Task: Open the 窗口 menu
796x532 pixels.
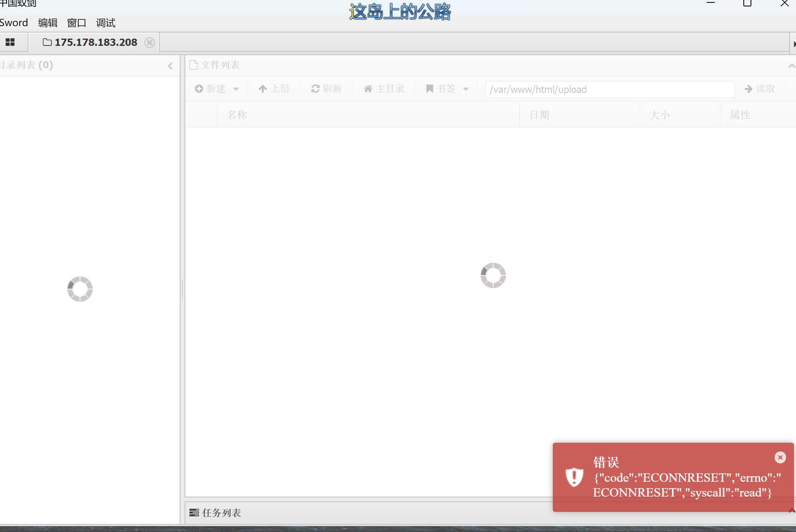Action: tap(77, 23)
